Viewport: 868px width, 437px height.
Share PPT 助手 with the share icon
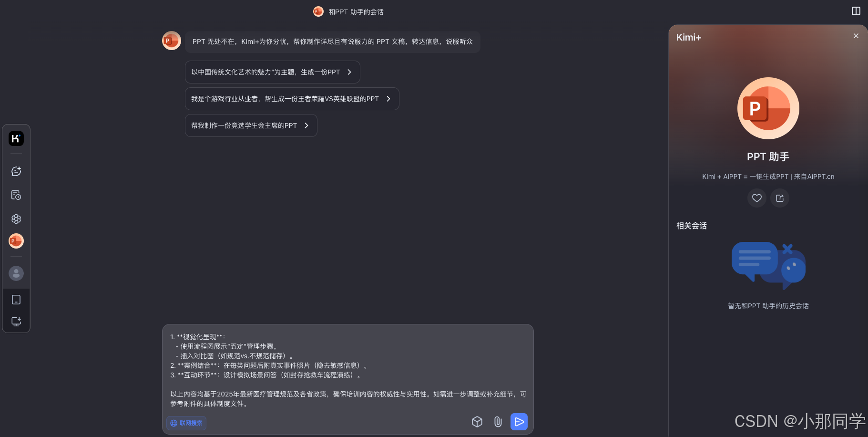point(780,198)
